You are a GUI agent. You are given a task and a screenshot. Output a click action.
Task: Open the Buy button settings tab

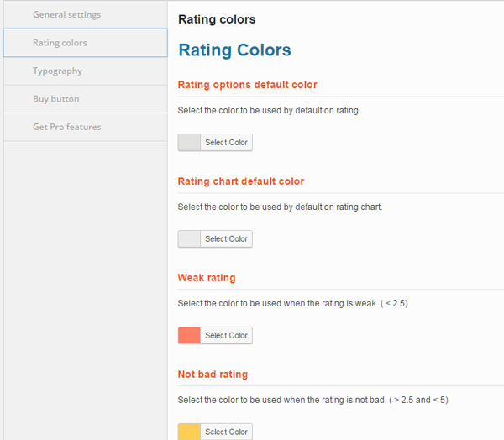click(x=56, y=99)
